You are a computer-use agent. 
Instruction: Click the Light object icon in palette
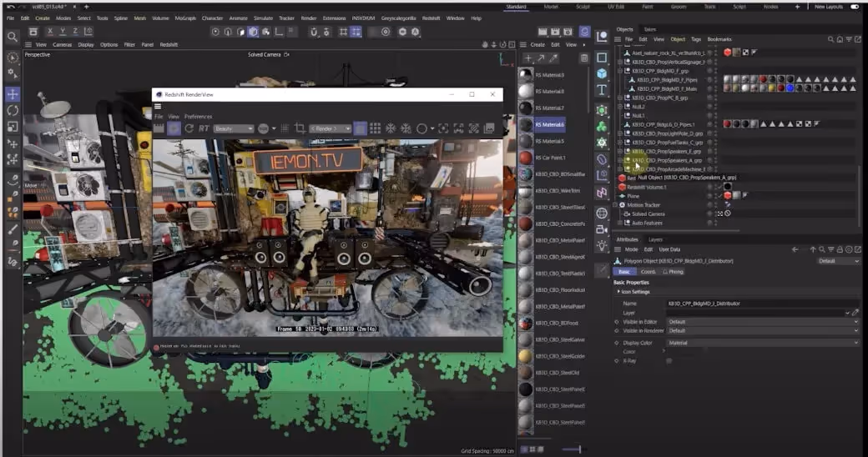602,246
